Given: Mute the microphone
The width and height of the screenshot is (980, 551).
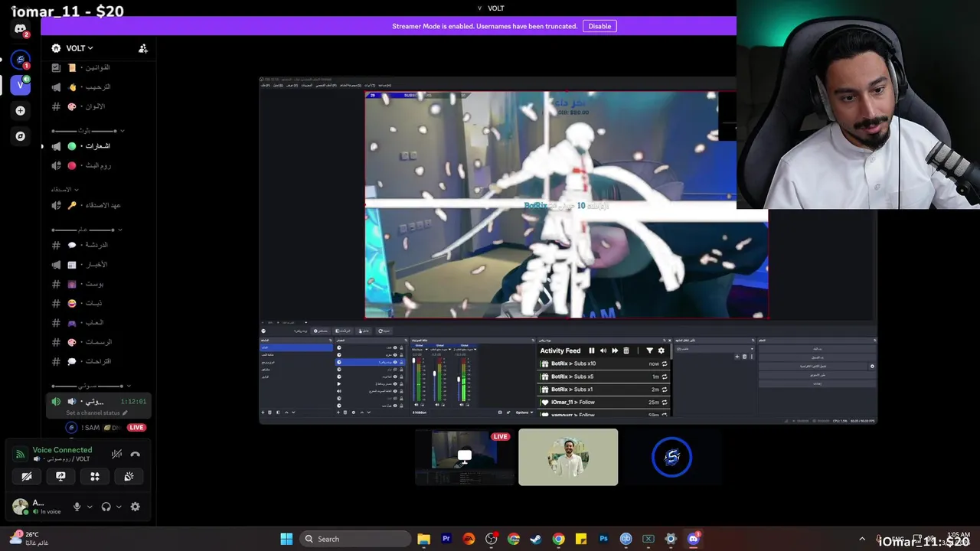Looking at the screenshot, I should point(77,507).
